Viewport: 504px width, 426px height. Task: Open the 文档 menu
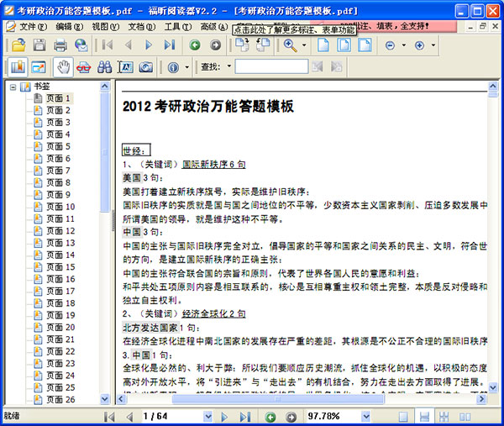142,27
